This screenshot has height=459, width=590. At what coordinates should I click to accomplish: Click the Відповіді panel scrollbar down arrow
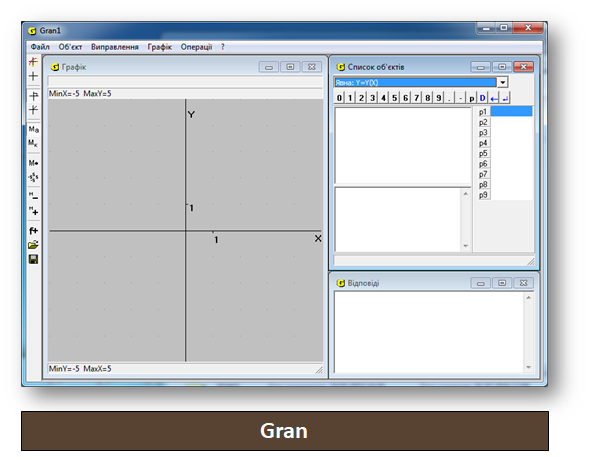(x=529, y=367)
